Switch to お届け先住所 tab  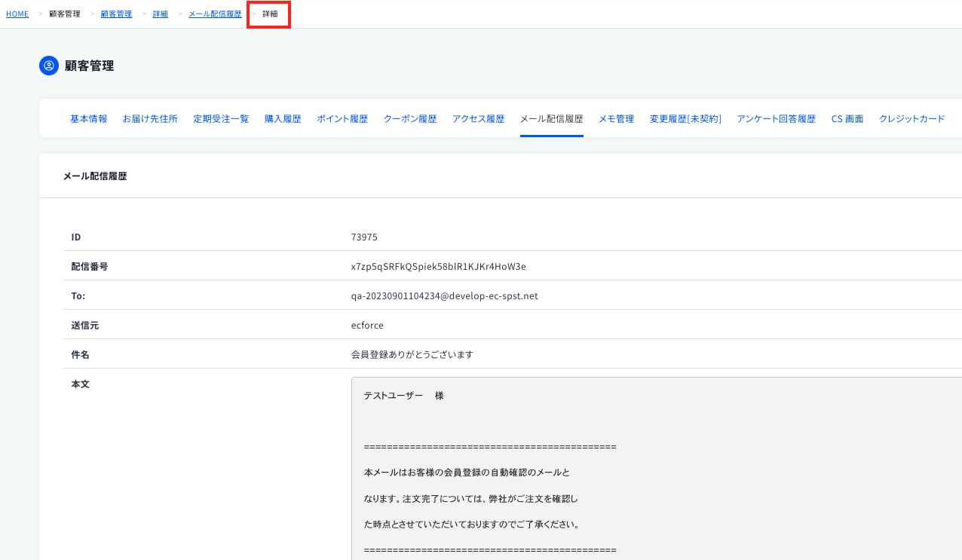[x=150, y=119]
